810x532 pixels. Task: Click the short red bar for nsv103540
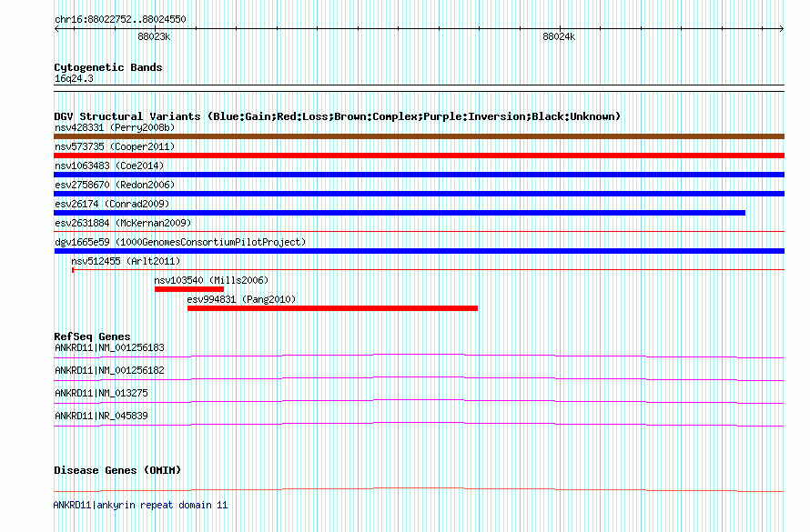[x=189, y=289]
